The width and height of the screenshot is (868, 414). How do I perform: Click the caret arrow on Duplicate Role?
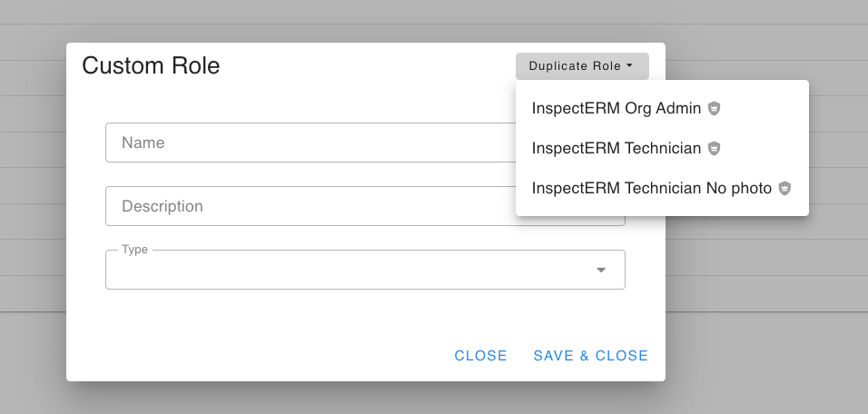click(629, 66)
